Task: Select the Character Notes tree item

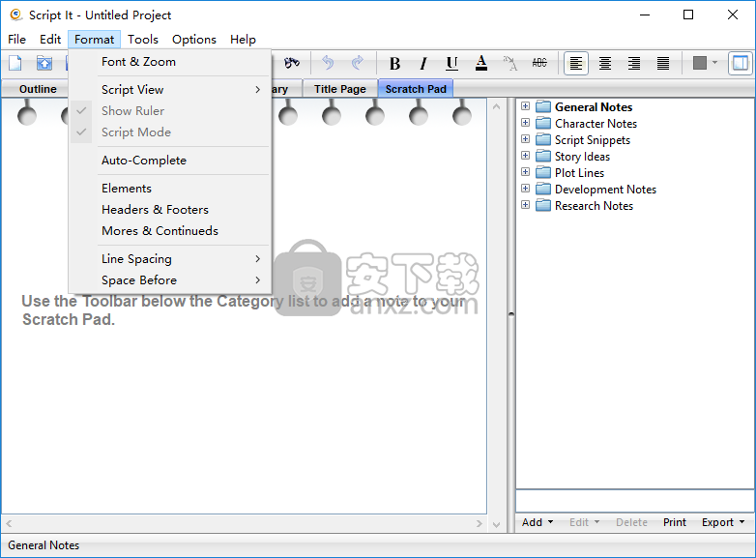Action: pyautogui.click(x=596, y=124)
